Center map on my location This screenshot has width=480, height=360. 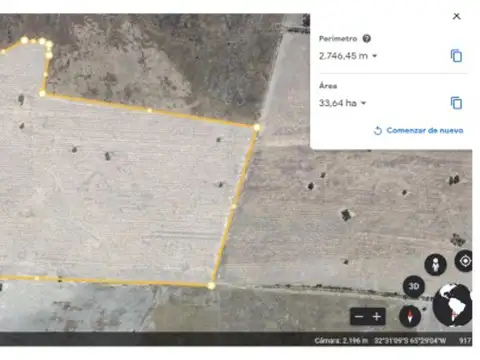coord(464,261)
